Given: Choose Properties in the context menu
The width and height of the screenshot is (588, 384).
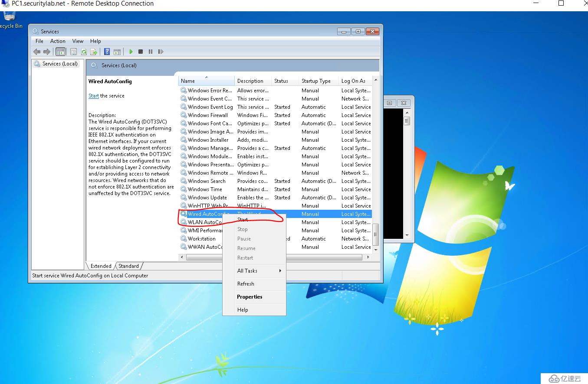Looking at the screenshot, I should 254,297.
